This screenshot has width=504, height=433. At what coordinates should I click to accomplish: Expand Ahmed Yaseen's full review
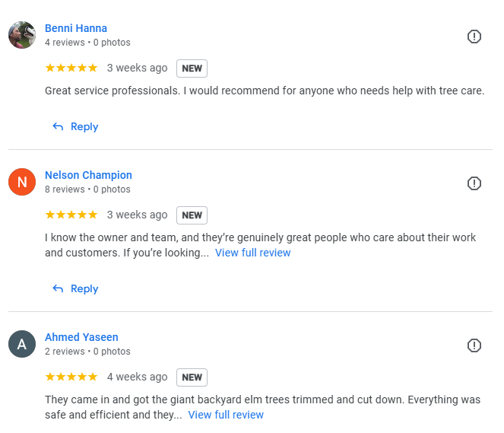point(226,415)
